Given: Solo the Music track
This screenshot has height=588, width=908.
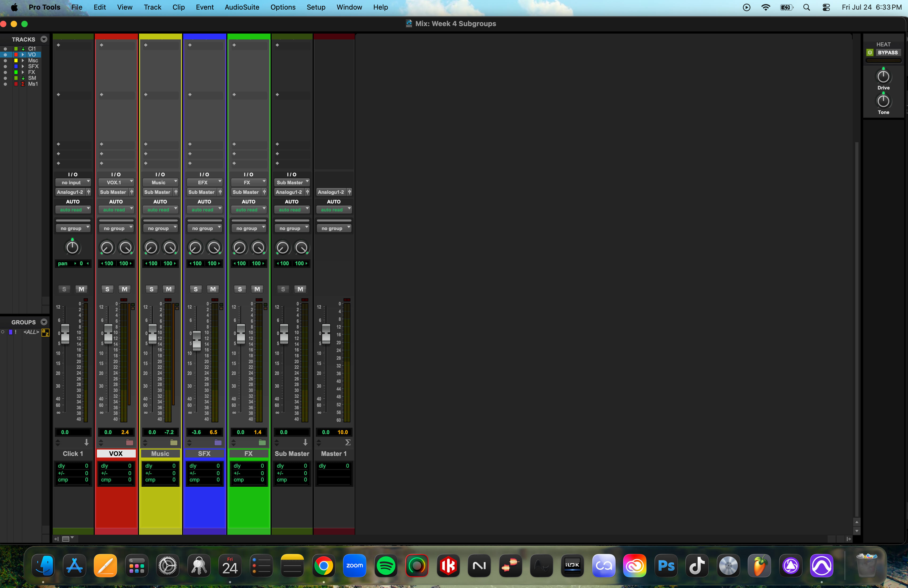Looking at the screenshot, I should click(152, 289).
